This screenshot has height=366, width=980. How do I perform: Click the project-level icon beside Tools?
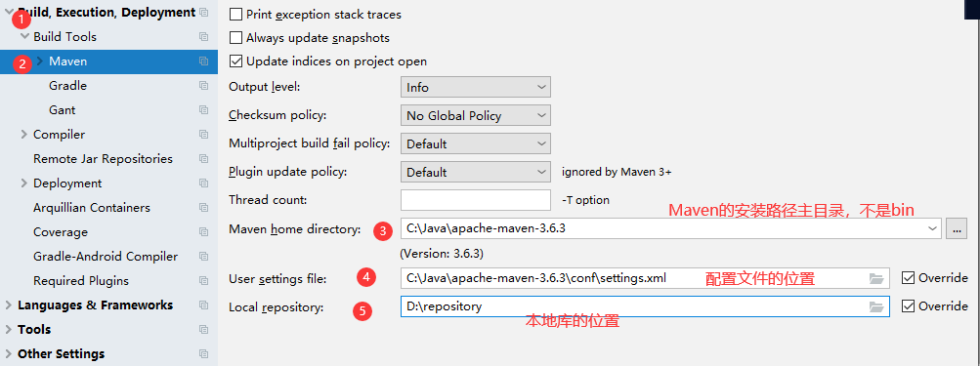(x=204, y=330)
